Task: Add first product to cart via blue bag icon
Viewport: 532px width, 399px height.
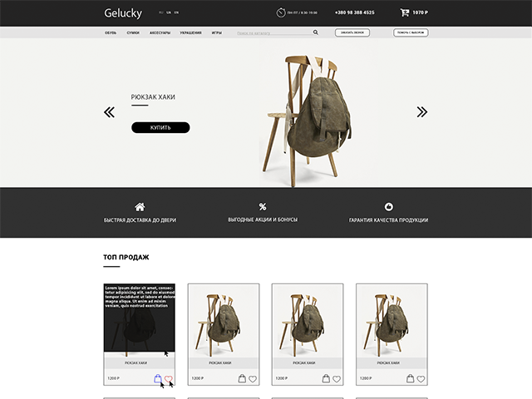Action: coord(158,378)
